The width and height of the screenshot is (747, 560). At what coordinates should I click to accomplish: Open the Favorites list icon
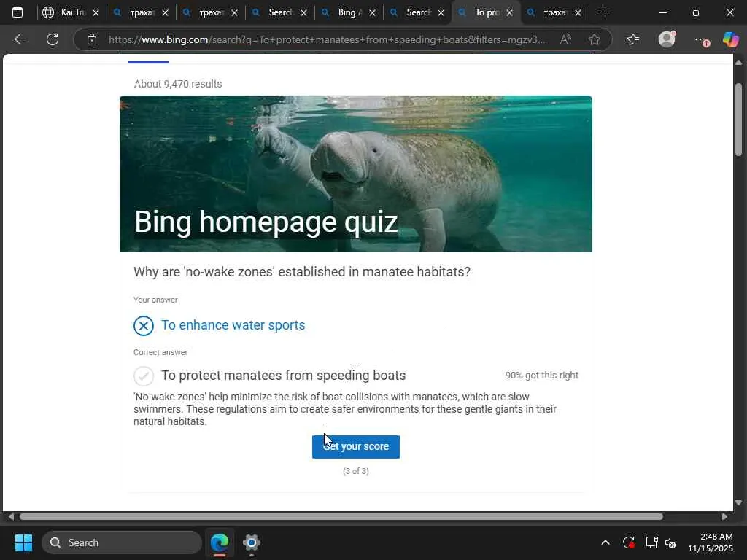633,39
